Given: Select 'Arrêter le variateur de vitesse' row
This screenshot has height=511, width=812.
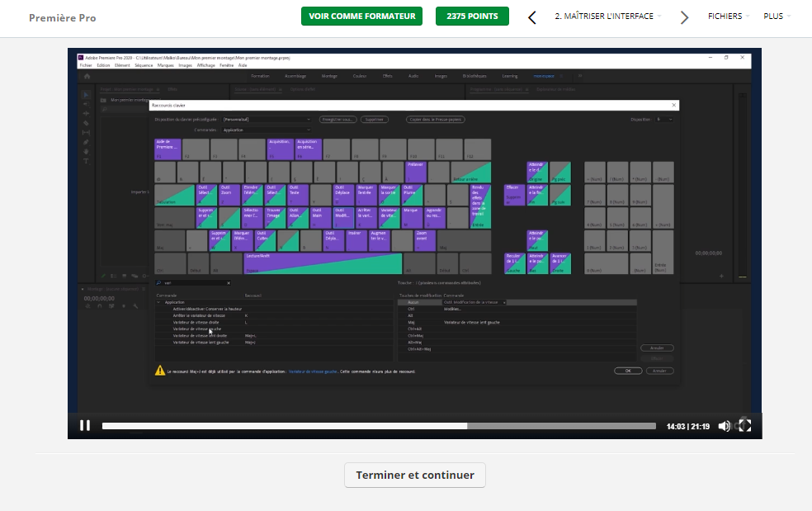Looking at the screenshot, I should (x=275, y=315).
